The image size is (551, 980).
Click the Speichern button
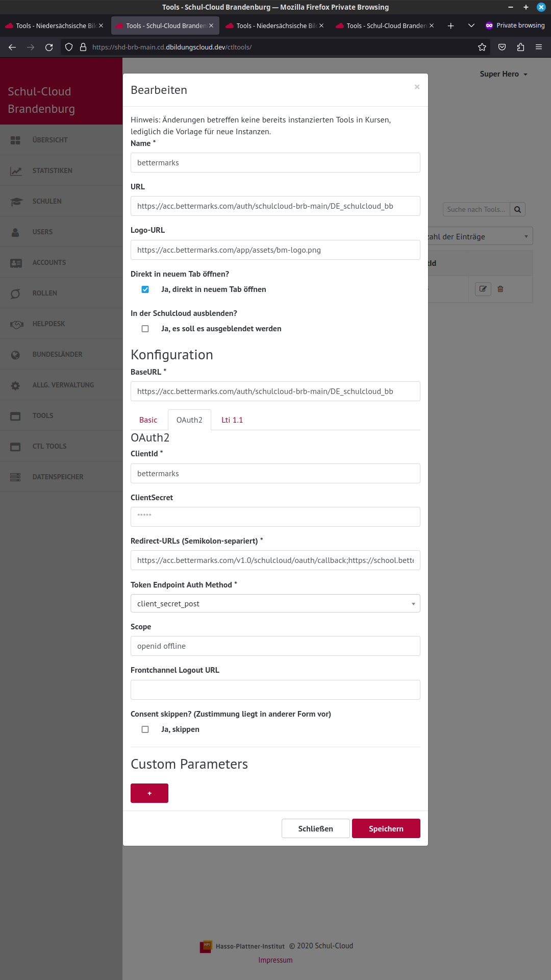[x=386, y=828]
